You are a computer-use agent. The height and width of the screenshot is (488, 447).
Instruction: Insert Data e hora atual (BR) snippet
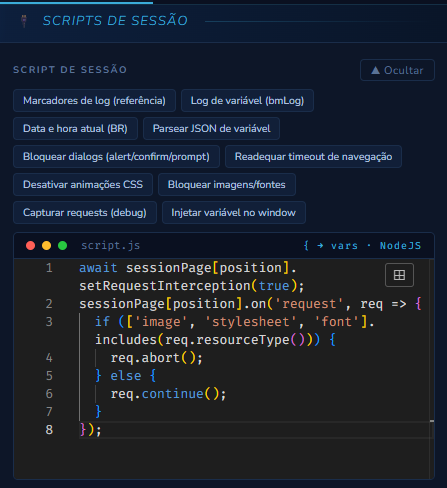point(75,128)
